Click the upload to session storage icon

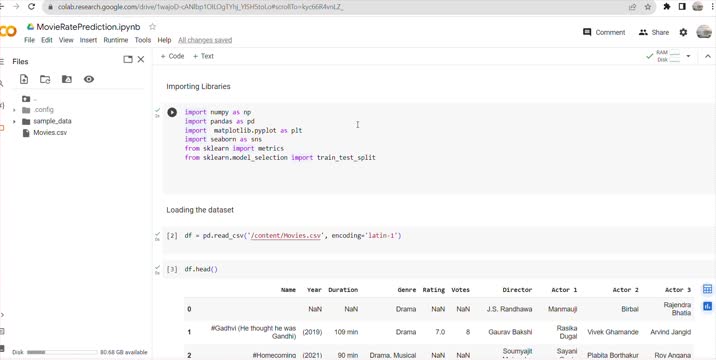24,79
